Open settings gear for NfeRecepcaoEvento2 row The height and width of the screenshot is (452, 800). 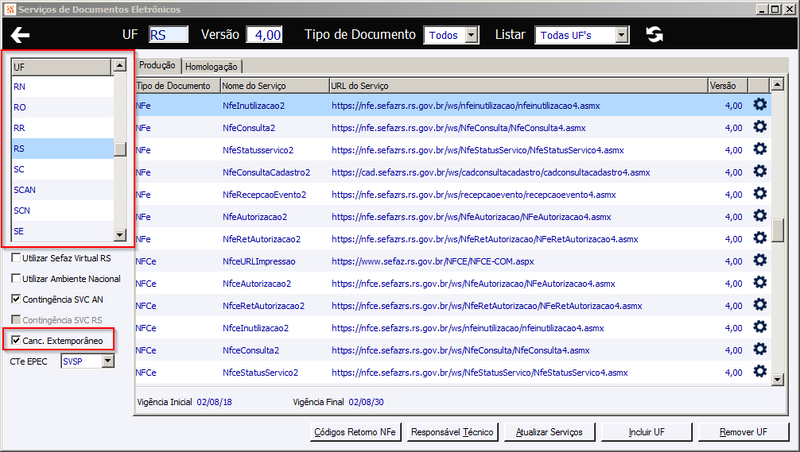point(760,193)
